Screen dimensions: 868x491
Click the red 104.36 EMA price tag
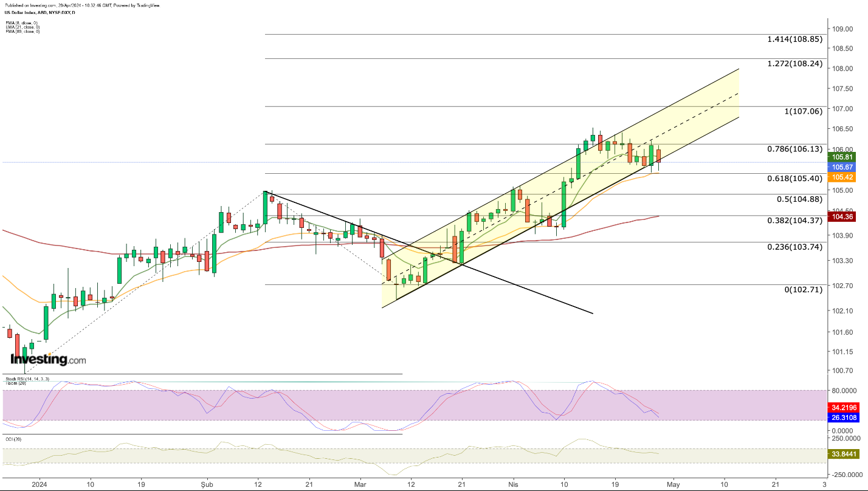(x=841, y=216)
